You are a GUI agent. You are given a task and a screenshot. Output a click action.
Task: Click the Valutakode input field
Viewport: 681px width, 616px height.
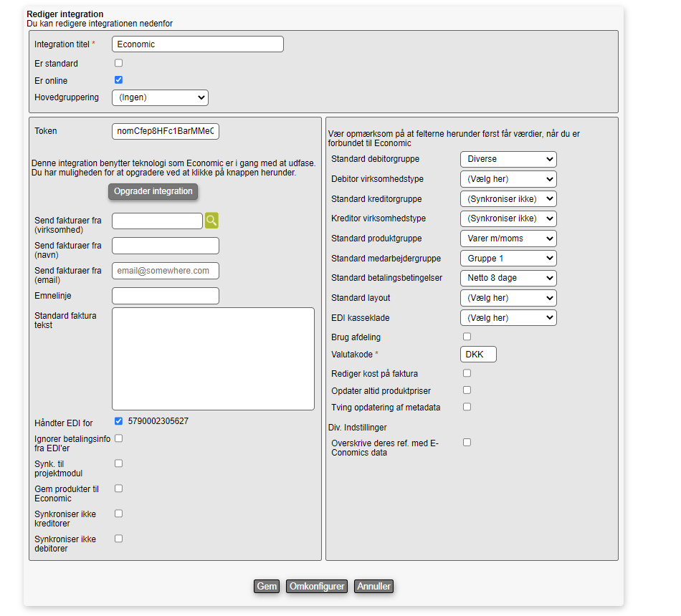pos(477,355)
